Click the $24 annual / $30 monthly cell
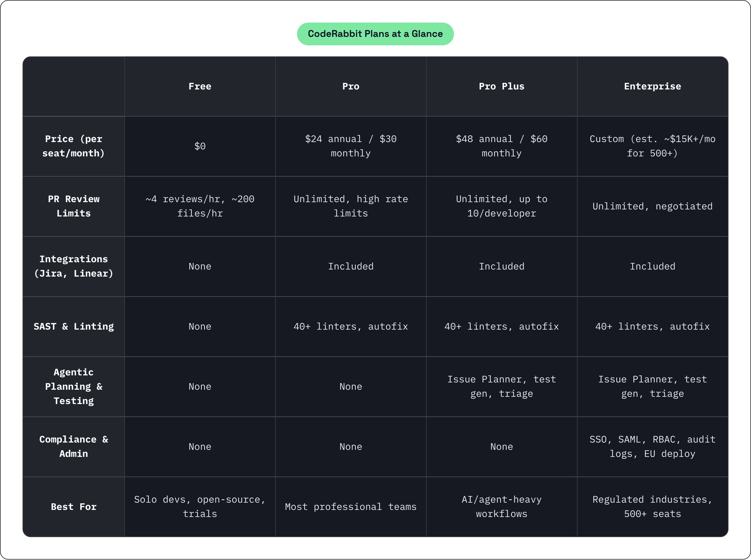 pyautogui.click(x=351, y=146)
